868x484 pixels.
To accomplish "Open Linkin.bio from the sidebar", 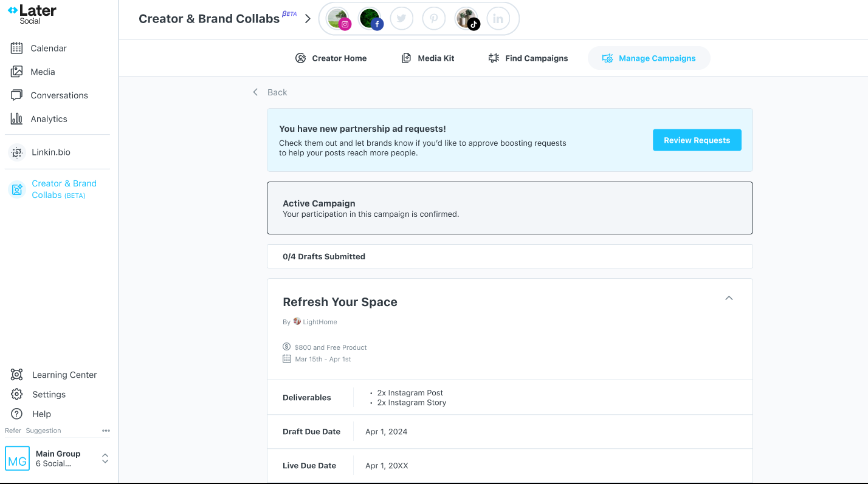I will tap(50, 152).
